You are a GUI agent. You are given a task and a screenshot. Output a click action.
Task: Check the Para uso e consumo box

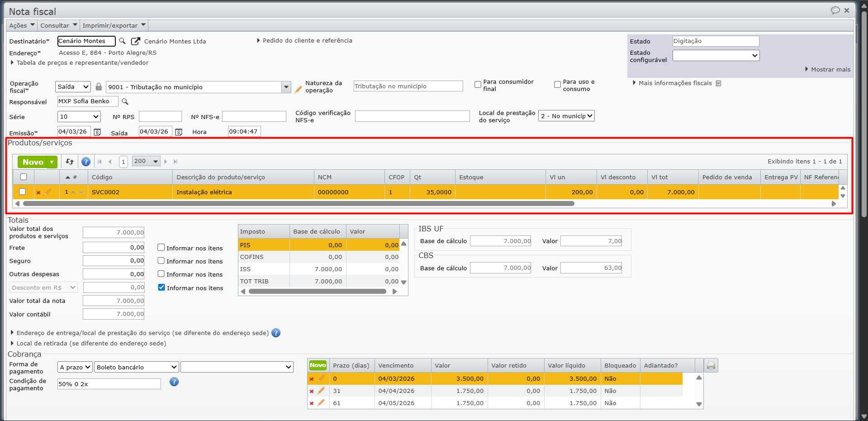tap(557, 85)
